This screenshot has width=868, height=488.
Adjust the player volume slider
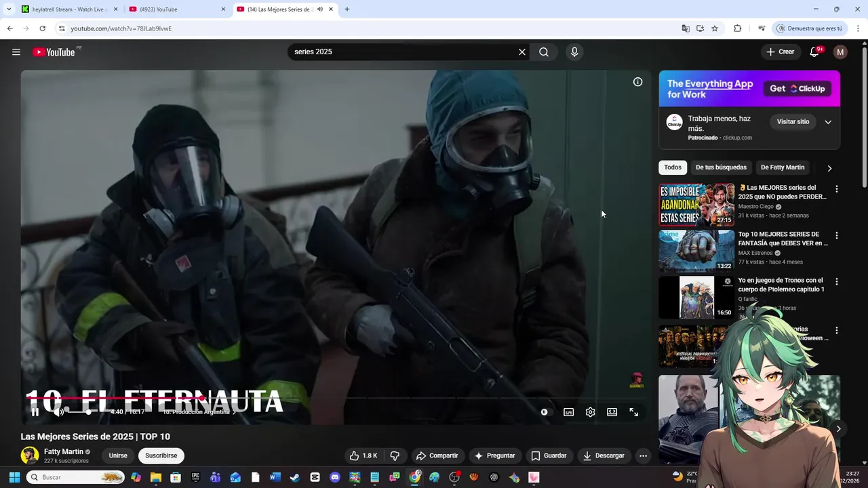(79, 412)
